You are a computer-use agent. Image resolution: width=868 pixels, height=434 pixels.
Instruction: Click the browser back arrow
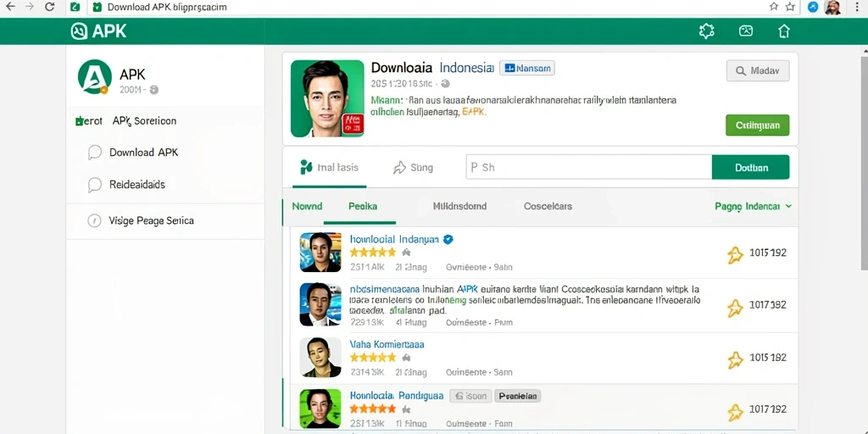click(x=10, y=7)
